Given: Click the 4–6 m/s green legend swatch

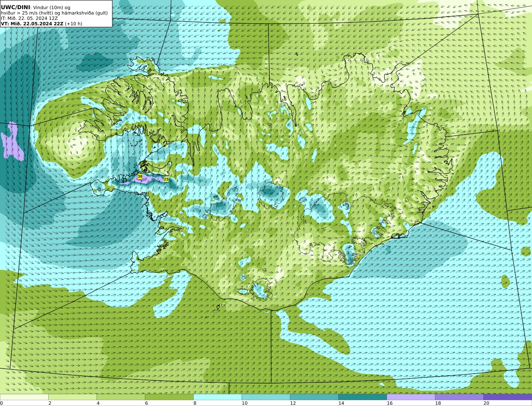Looking at the screenshot, I should point(121,397).
